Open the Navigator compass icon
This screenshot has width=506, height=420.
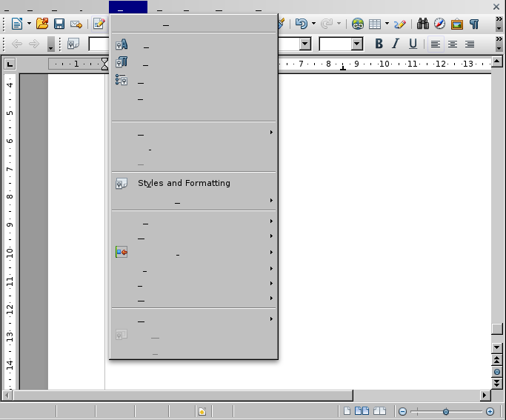[440, 24]
